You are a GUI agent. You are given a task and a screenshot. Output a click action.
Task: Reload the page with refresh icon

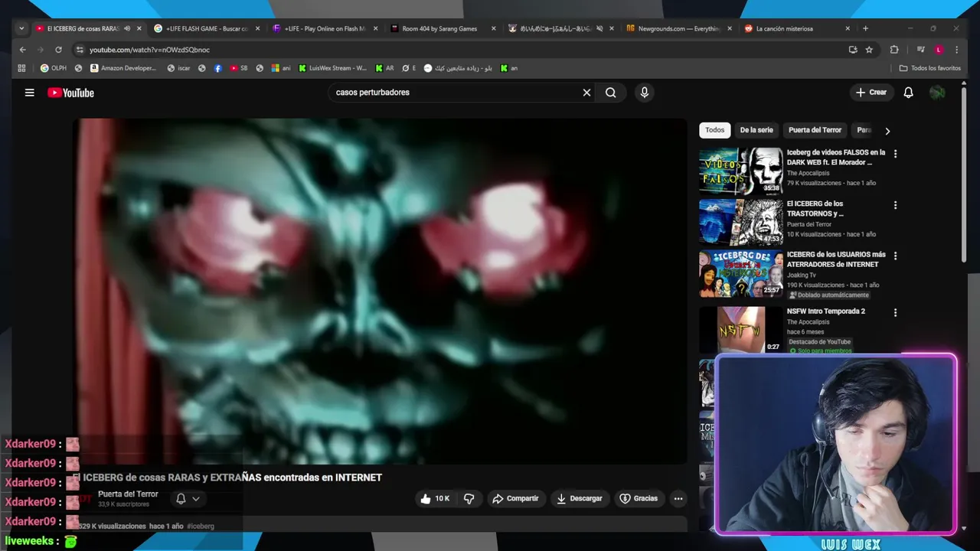pyautogui.click(x=58, y=50)
